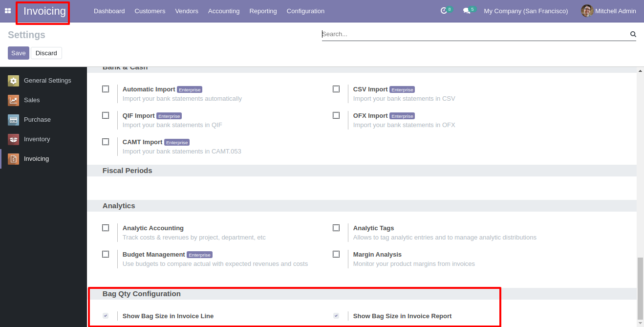Click the Sales chart icon in sidebar
The width and height of the screenshot is (644, 327).
click(14, 100)
